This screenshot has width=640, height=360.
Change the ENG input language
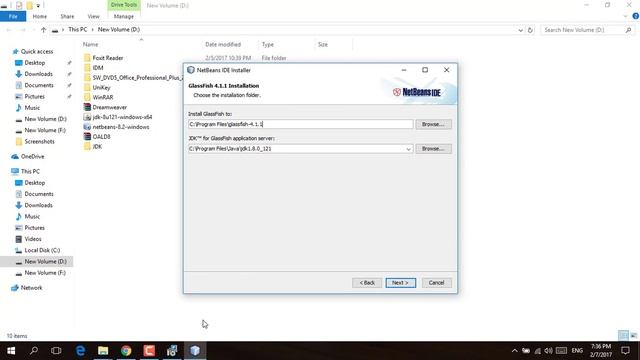[x=577, y=351]
